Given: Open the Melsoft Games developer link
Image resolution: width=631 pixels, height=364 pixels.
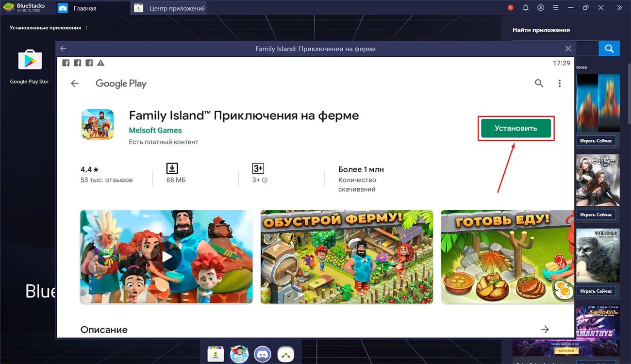Looking at the screenshot, I should coord(155,130).
